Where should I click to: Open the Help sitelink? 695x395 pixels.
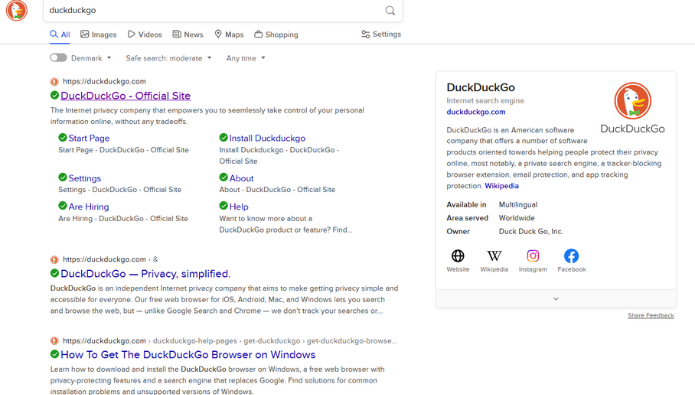point(239,207)
